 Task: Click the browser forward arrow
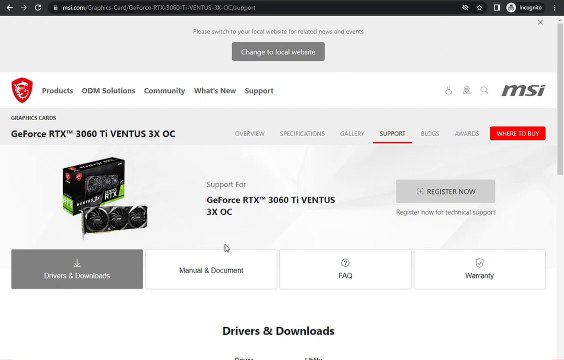coord(24,8)
